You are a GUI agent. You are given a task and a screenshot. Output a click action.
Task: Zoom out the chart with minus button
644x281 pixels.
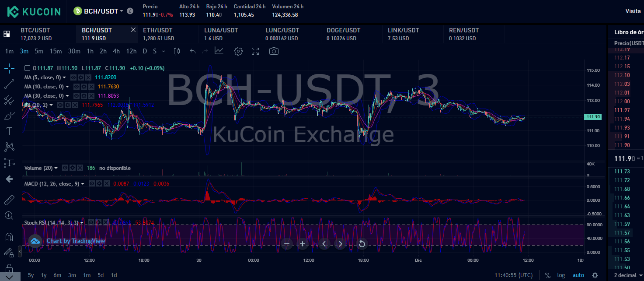(x=287, y=244)
